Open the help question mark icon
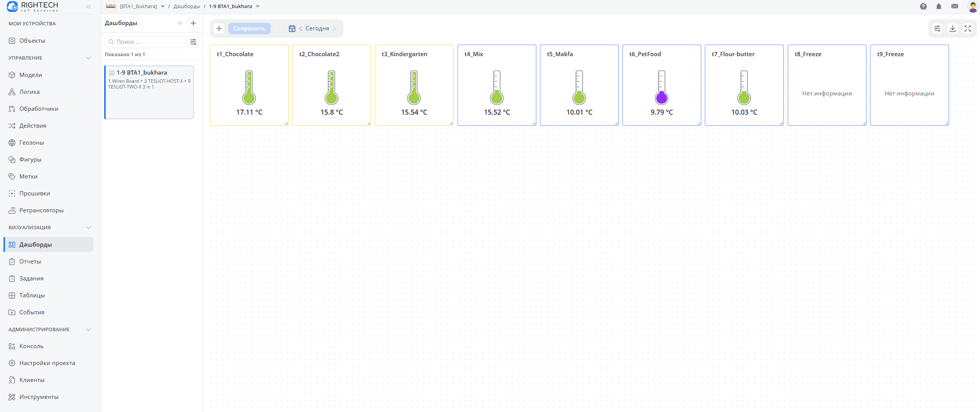The height and width of the screenshot is (412, 980). [x=923, y=7]
